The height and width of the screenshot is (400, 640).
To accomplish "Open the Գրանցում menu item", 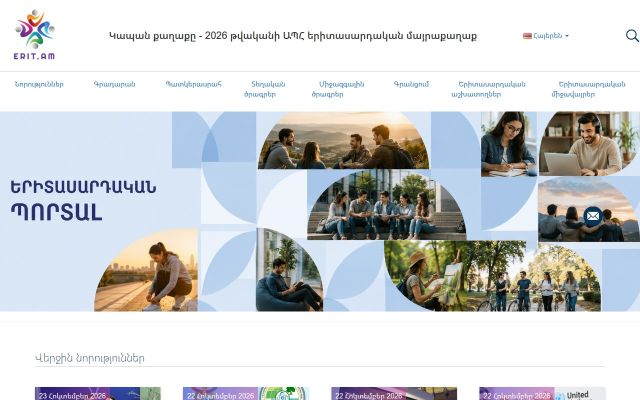I will tap(411, 84).
